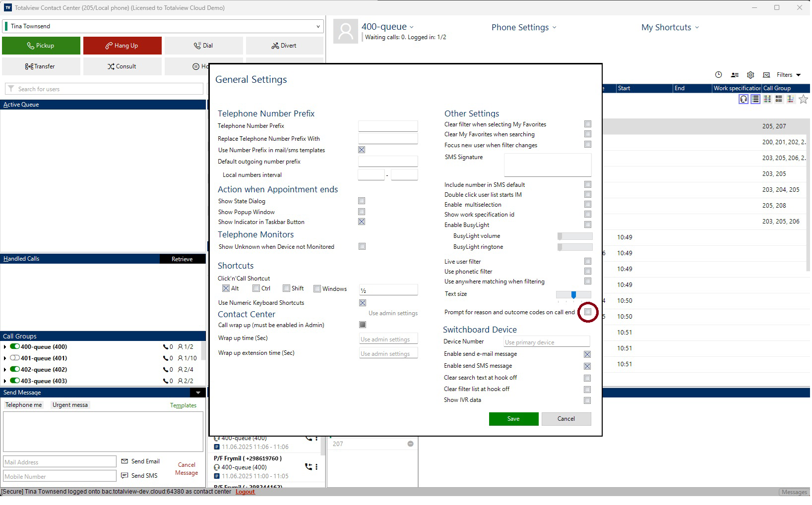Click the Pickup call button
The width and height of the screenshot is (812, 505).
click(41, 46)
